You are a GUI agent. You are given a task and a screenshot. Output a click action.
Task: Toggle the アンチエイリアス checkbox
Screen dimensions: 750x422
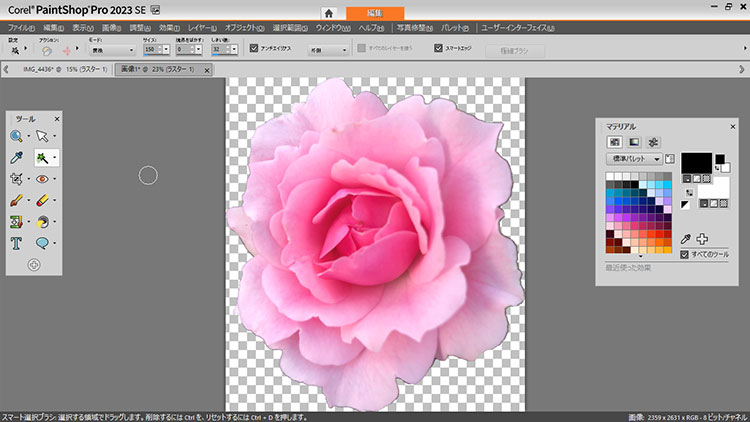click(x=254, y=48)
